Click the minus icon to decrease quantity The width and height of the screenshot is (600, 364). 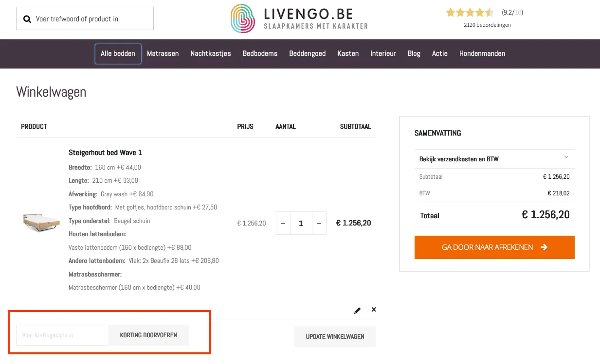[x=283, y=223]
